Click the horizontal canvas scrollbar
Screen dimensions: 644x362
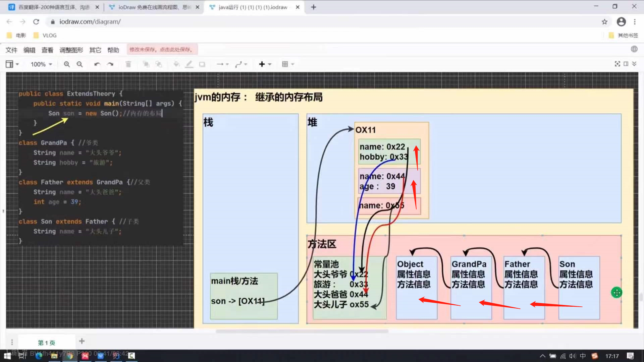(302, 331)
